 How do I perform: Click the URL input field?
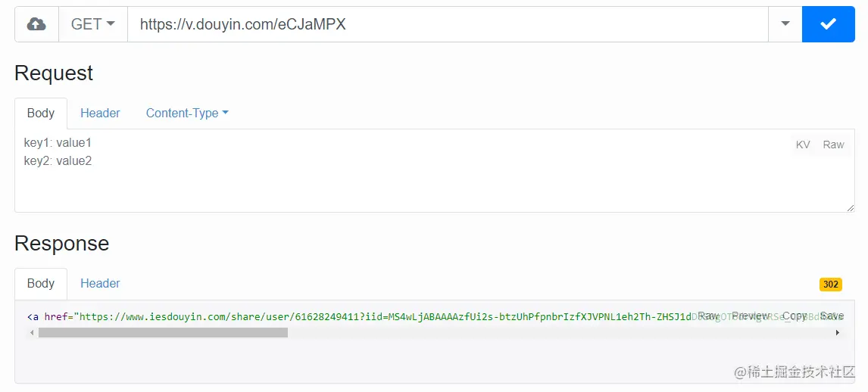[x=447, y=24]
